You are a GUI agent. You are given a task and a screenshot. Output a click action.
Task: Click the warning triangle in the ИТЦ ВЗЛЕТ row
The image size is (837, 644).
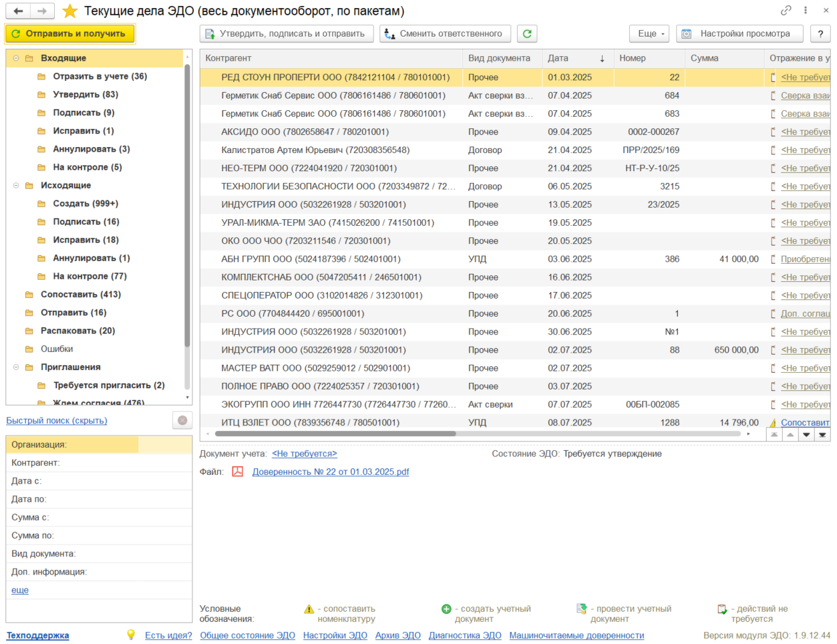[774, 423]
